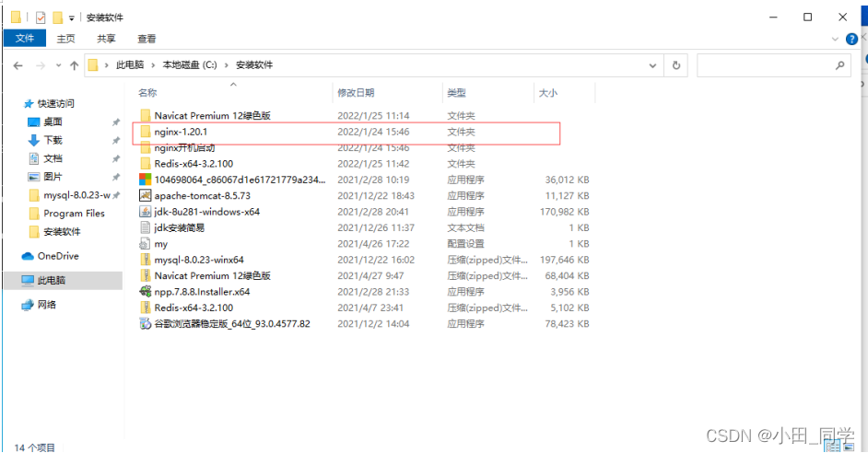Switch to the 主页 ribbon tab

pos(65,39)
